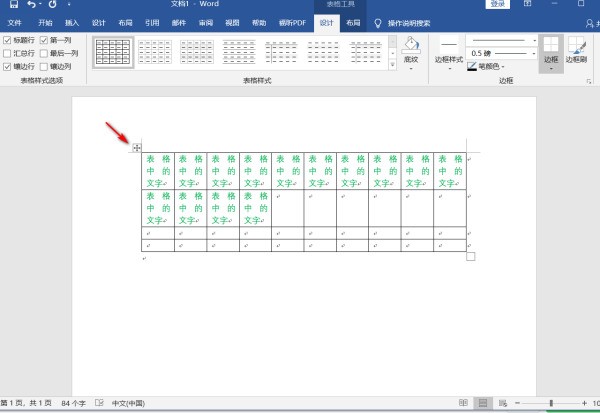Open the 笔颜色 dropdown arrow
Image resolution: width=600 pixels, height=413 pixels.
pos(503,67)
